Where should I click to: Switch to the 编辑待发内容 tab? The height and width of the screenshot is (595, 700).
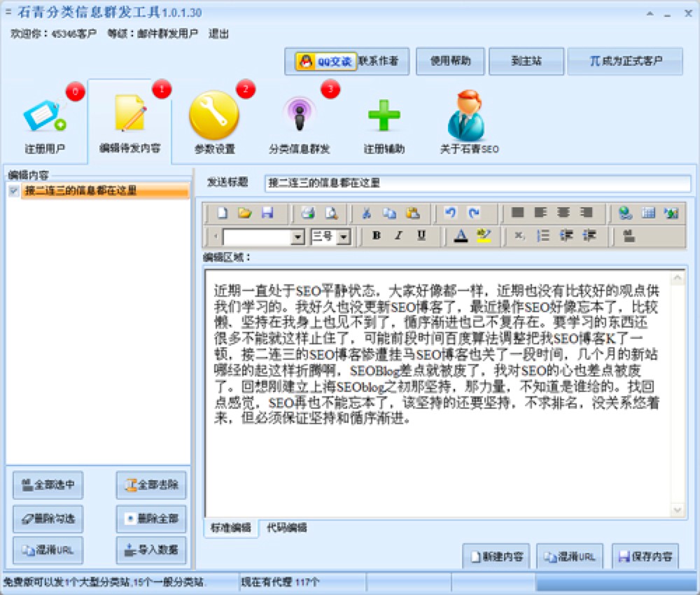129,121
